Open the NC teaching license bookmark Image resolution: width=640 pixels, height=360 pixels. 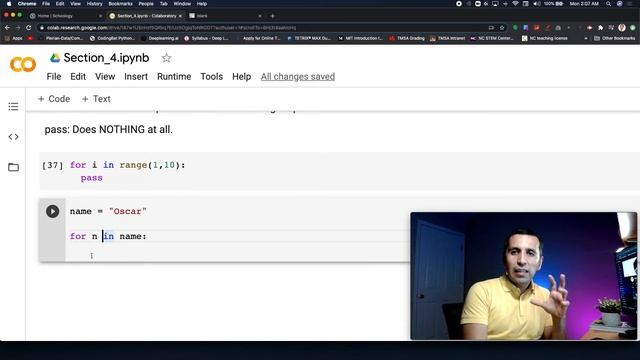tap(544, 38)
